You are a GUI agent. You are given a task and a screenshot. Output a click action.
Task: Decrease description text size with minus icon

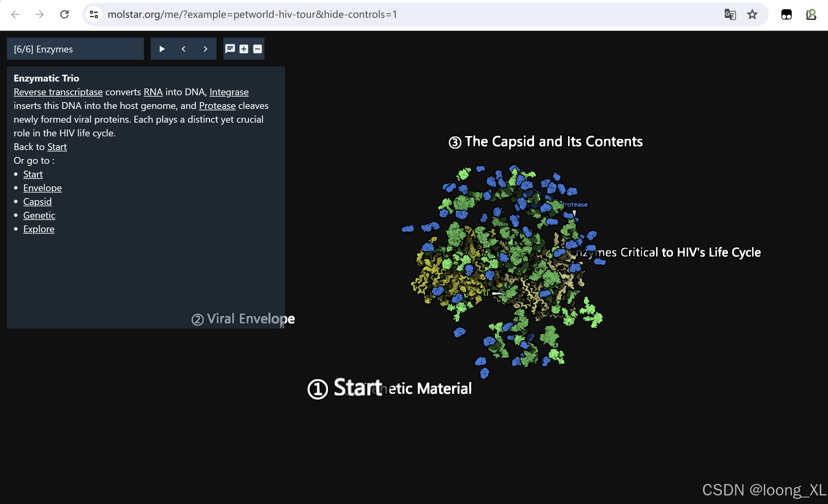257,49
